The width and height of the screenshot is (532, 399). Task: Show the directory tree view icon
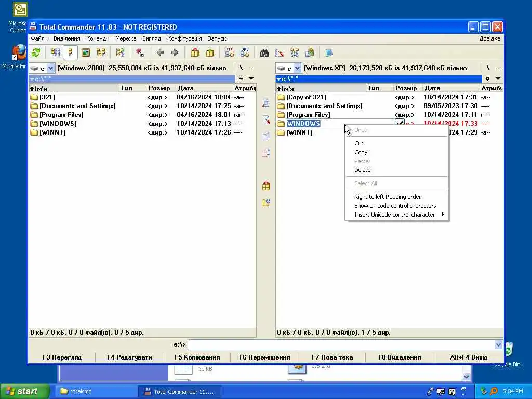pos(101,52)
